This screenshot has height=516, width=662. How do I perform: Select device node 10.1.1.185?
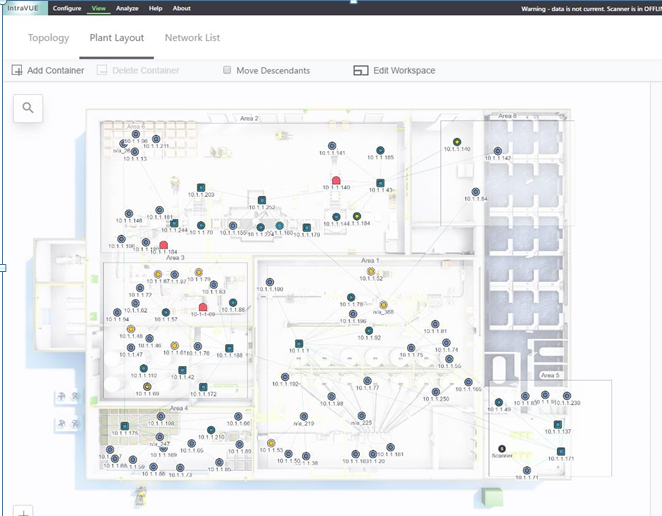[380, 150]
